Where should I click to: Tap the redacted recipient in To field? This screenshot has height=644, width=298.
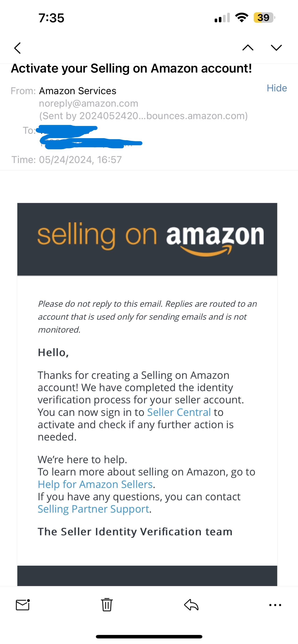(89, 137)
